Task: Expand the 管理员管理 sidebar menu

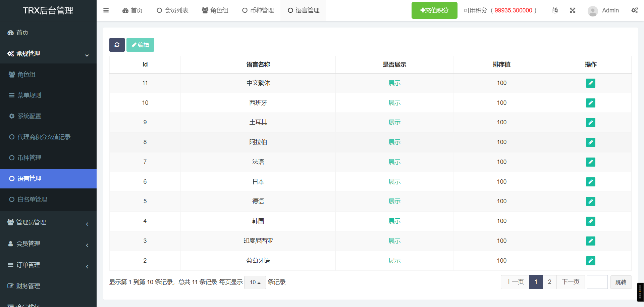Action: click(x=48, y=222)
